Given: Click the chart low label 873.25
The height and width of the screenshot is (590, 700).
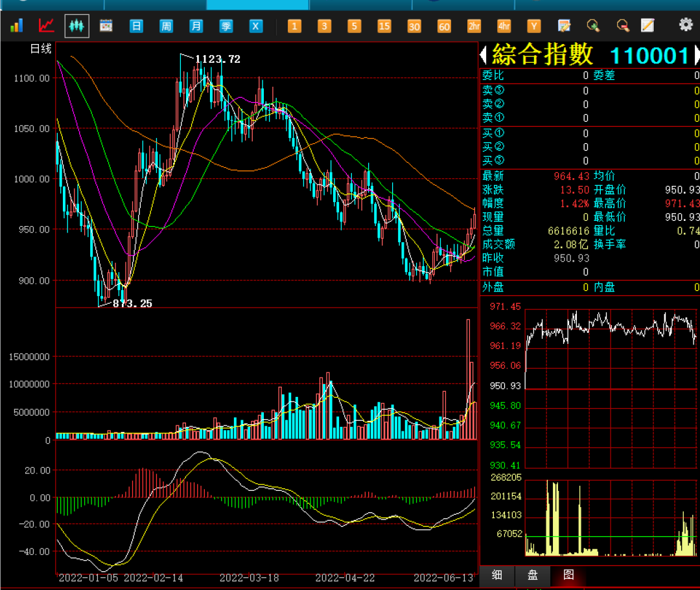Looking at the screenshot, I should 132,304.
